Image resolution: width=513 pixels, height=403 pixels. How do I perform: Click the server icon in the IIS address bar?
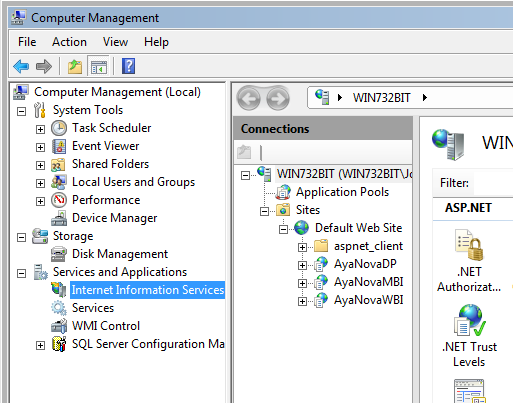point(322,97)
